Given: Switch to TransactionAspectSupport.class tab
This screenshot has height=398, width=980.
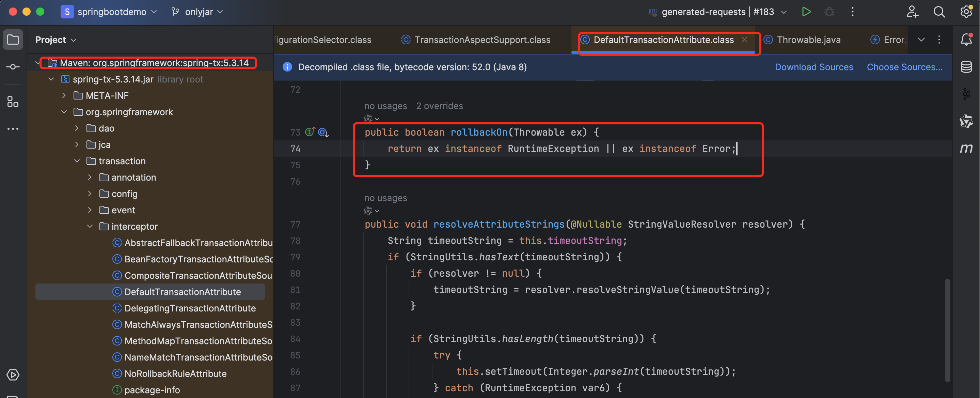Looking at the screenshot, I should [481, 40].
